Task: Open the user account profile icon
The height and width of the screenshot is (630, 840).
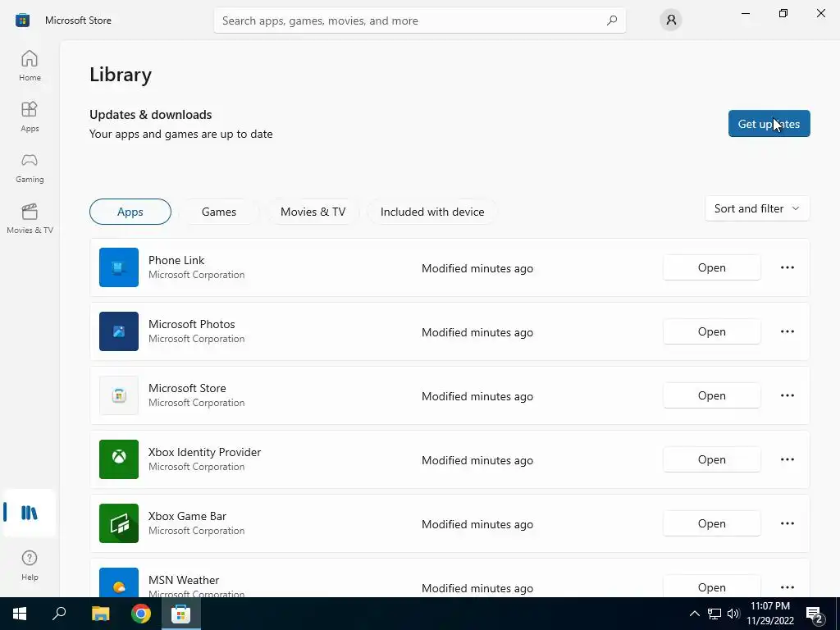Action: [x=671, y=21]
